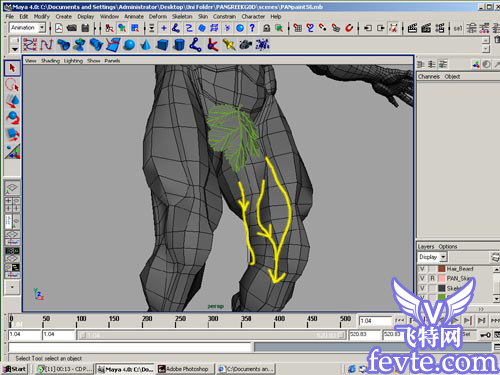
Task: Click the lock selection padlock icon
Action: pyautogui.click(x=266, y=28)
